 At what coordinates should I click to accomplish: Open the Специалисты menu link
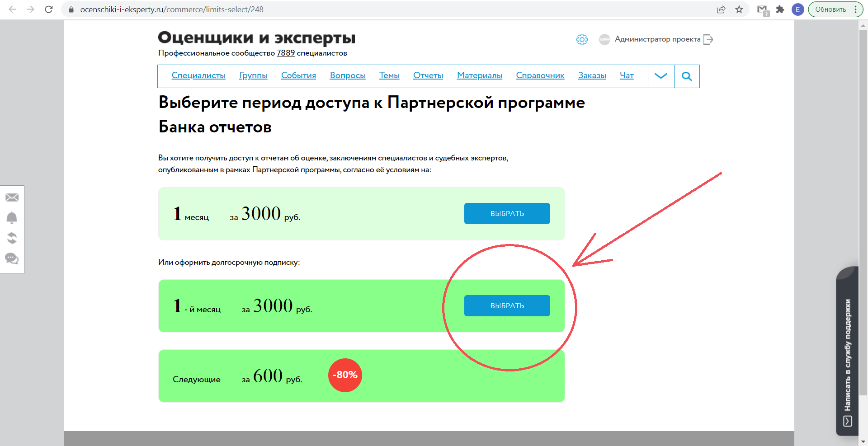[x=198, y=75]
